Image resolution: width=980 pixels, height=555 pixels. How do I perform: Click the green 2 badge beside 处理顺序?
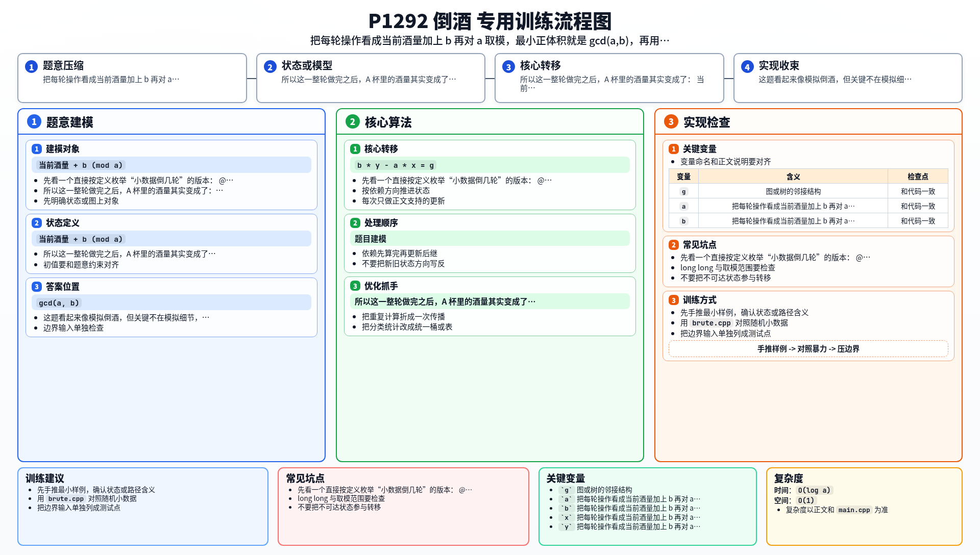355,223
